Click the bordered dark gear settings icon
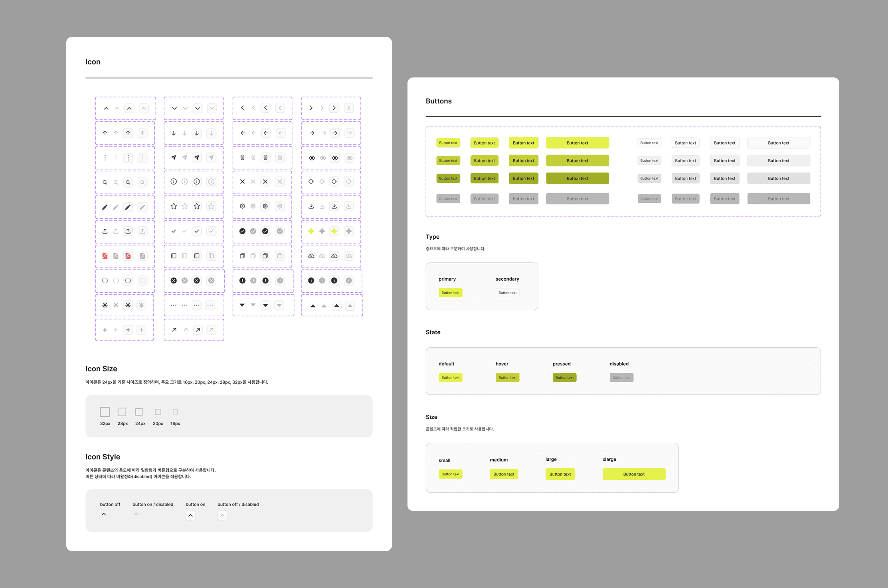Screen dimensions: 888x588 [x=265, y=206]
